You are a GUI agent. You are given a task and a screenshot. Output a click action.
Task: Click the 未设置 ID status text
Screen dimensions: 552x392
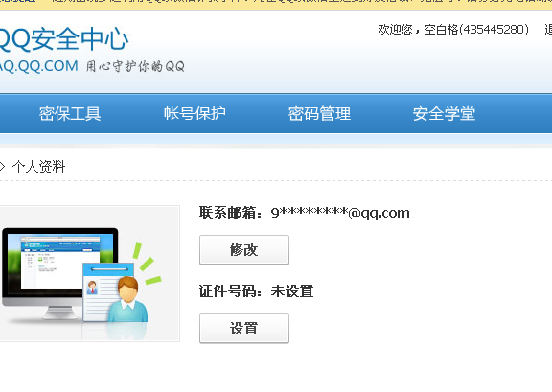pyautogui.click(x=292, y=291)
